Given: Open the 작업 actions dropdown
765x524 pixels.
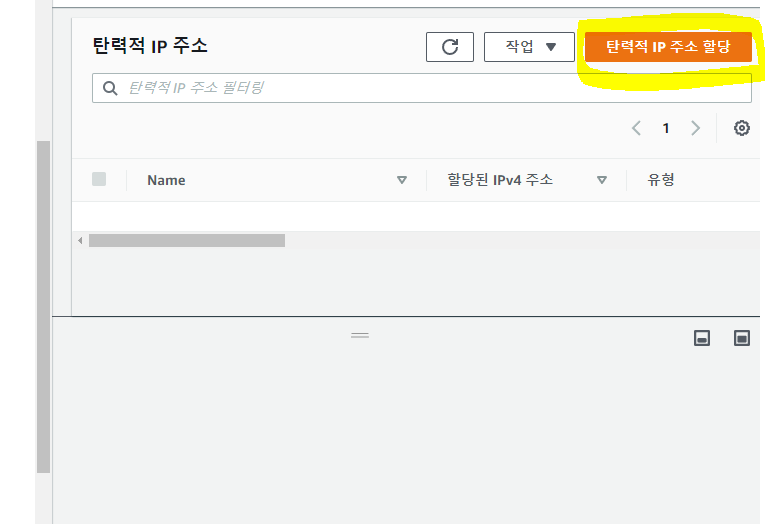Looking at the screenshot, I should [529, 47].
